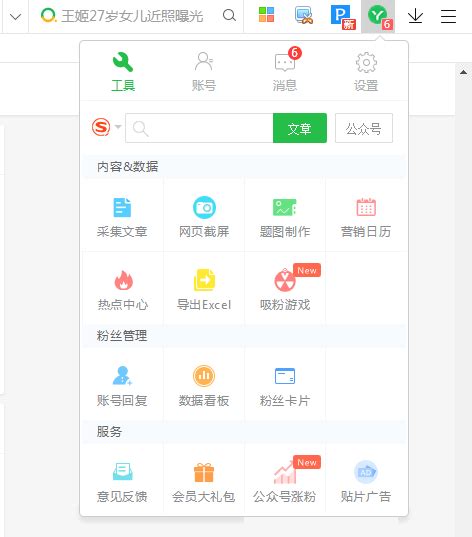Image resolution: width=472 pixels, height=537 pixels.
Task: Open the 会员大礼包 member gift pack
Action: tap(204, 483)
